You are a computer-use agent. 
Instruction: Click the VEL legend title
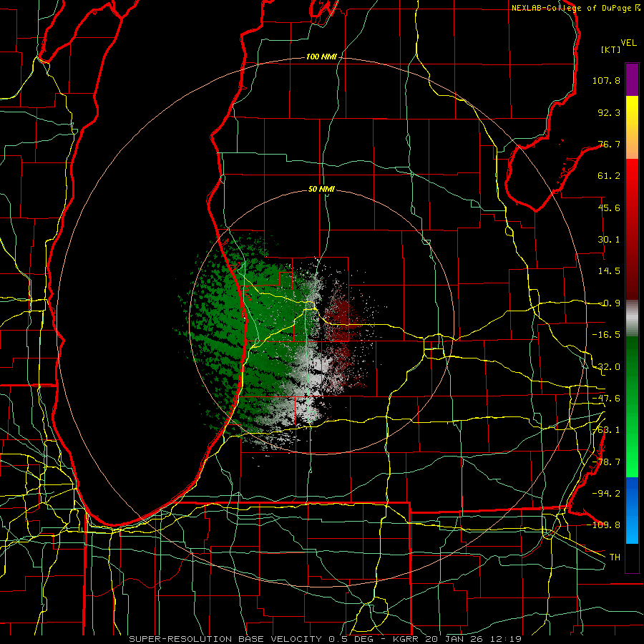pyautogui.click(x=628, y=42)
